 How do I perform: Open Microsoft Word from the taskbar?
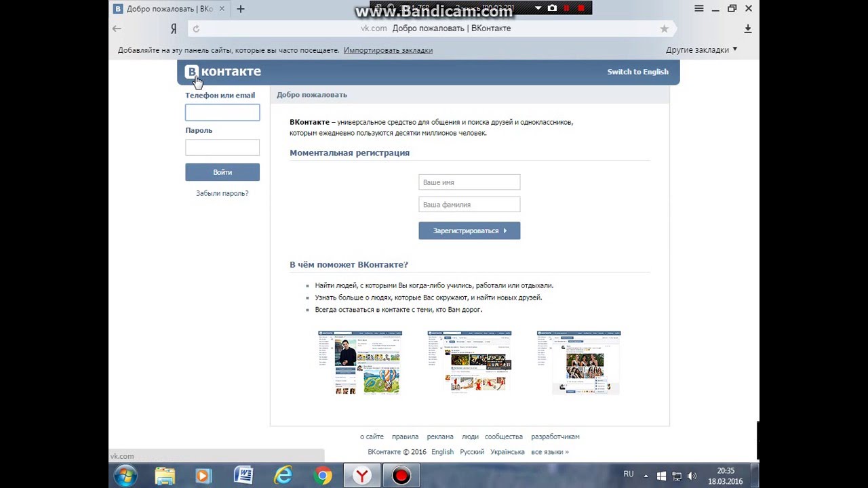243,476
